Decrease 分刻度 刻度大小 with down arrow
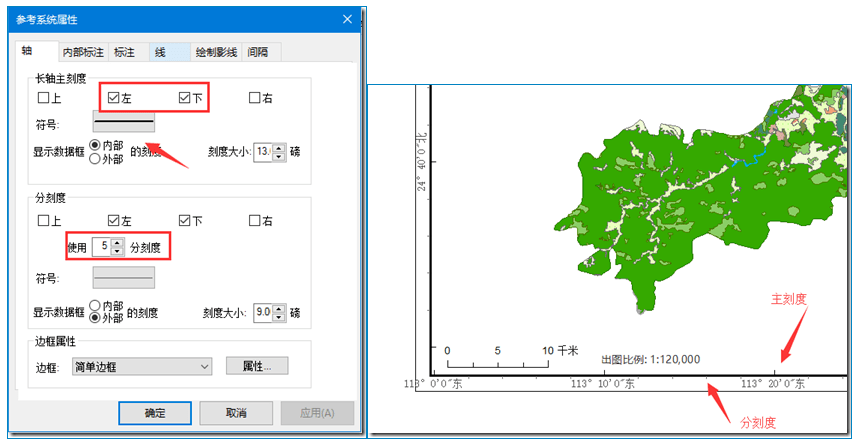This screenshot has width=856, height=442. (x=279, y=318)
